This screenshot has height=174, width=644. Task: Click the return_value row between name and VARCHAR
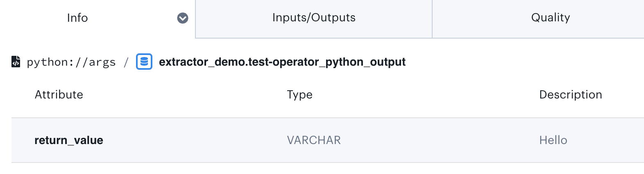click(193, 140)
